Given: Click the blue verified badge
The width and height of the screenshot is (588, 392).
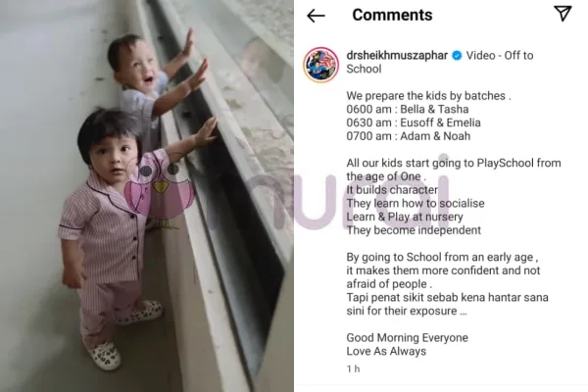Looking at the screenshot, I should 457,56.
